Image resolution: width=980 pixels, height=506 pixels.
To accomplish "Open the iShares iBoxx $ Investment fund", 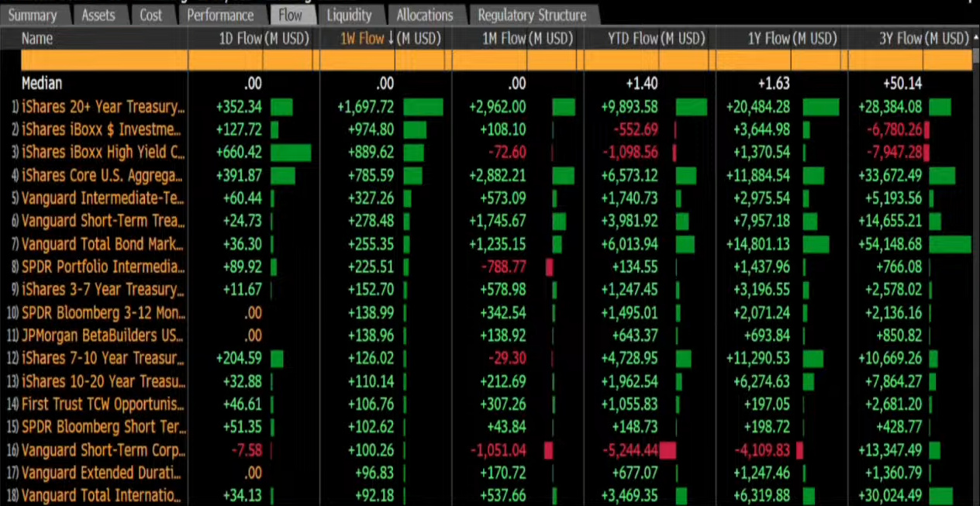I will pos(101,129).
